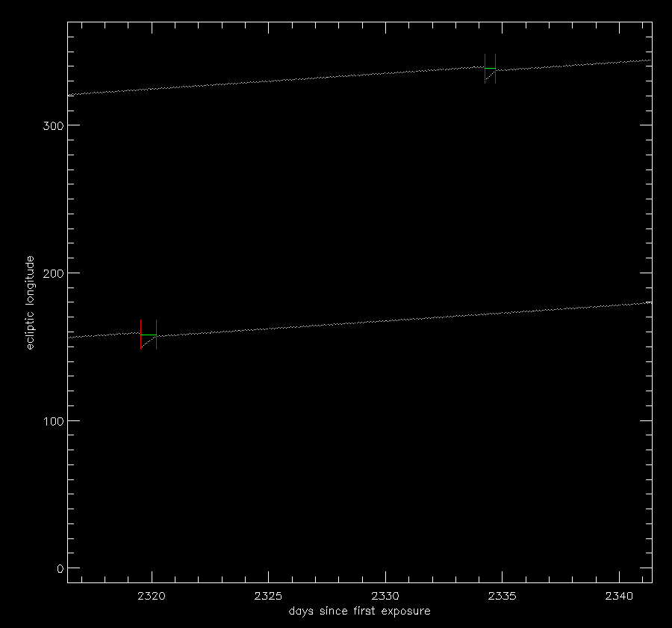Click right red bar of upper marker
672x628 pixels.
pyautogui.click(x=496, y=69)
